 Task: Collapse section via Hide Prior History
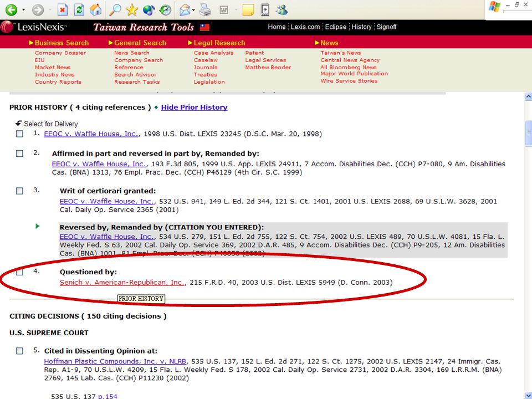coord(194,107)
